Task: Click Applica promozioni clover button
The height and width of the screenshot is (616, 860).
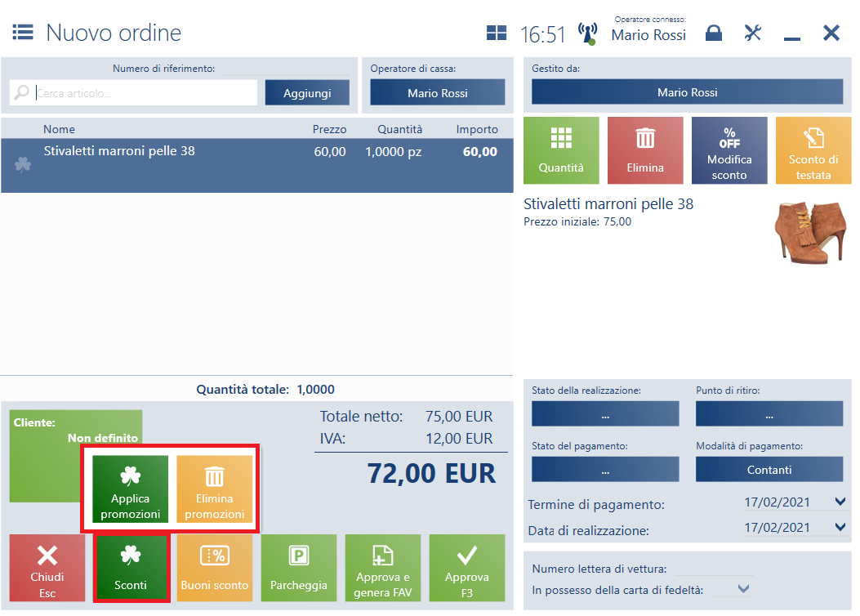Action: (131, 489)
